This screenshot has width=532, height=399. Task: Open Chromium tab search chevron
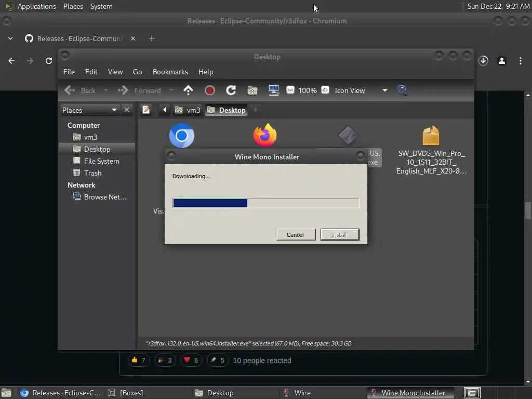coord(10,38)
